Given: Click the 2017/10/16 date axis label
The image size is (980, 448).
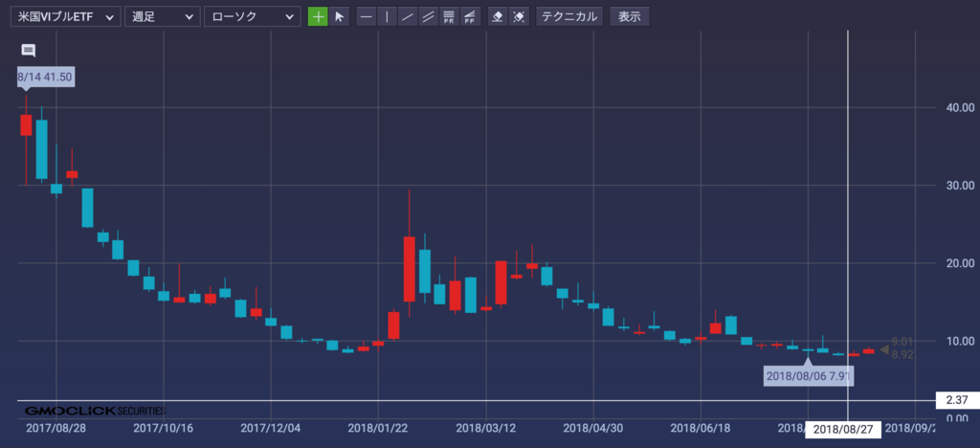Looking at the screenshot, I should (163, 429).
